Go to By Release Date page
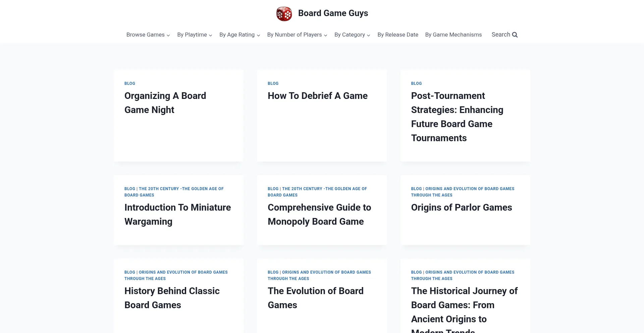The image size is (644, 333). click(398, 35)
